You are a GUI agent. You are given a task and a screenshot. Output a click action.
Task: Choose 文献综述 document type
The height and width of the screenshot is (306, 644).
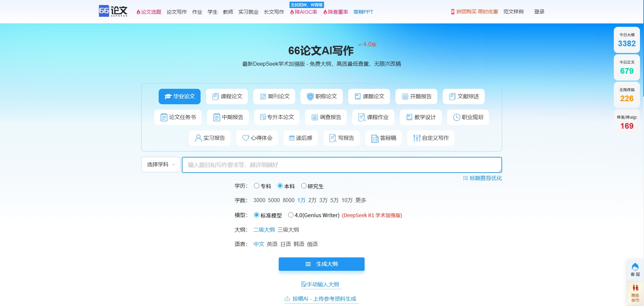click(464, 97)
